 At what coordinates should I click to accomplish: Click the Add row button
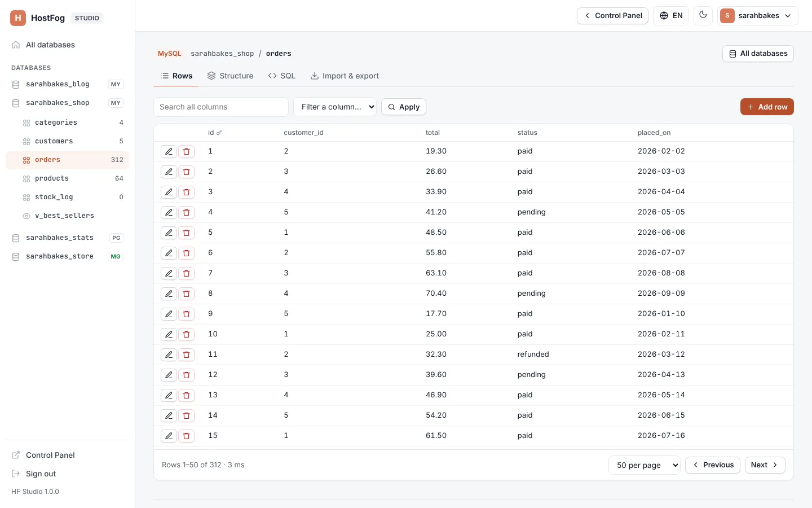[767, 107]
